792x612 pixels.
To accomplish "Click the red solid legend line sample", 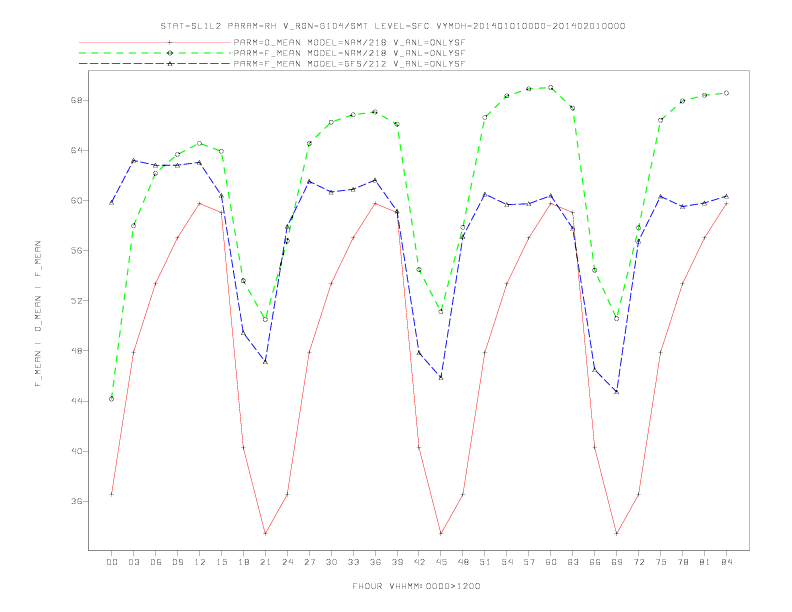I will (155, 42).
